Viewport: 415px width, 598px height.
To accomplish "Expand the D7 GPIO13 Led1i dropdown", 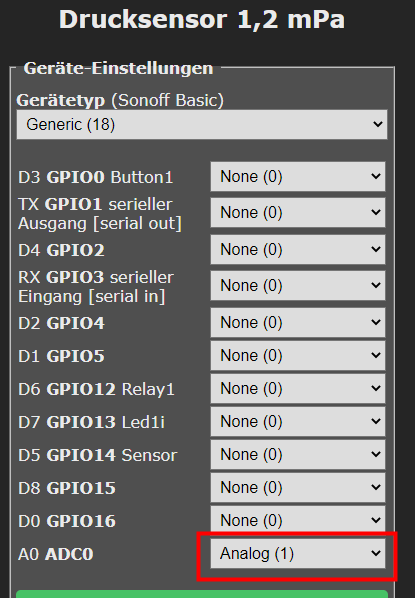I will tap(298, 421).
